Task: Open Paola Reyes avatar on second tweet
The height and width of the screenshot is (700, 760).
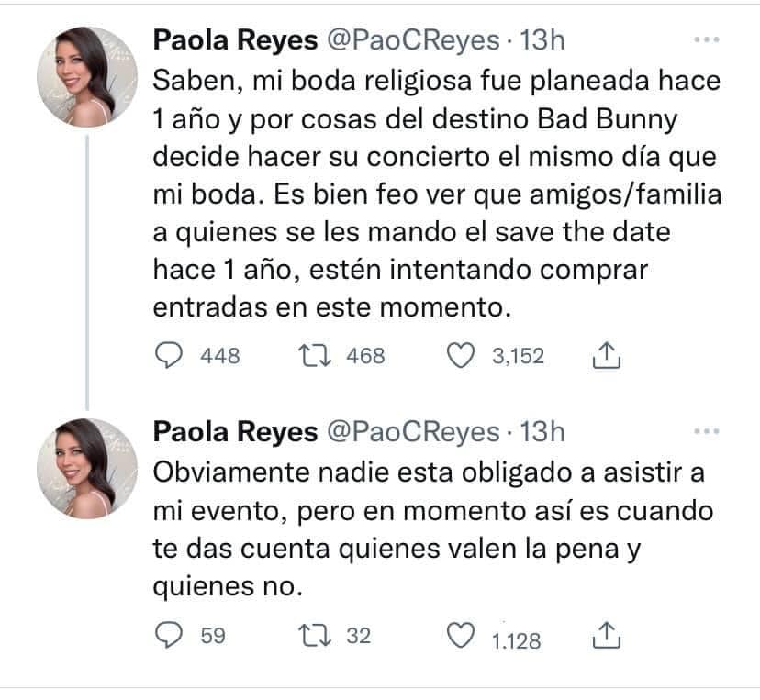Action: coord(87,469)
